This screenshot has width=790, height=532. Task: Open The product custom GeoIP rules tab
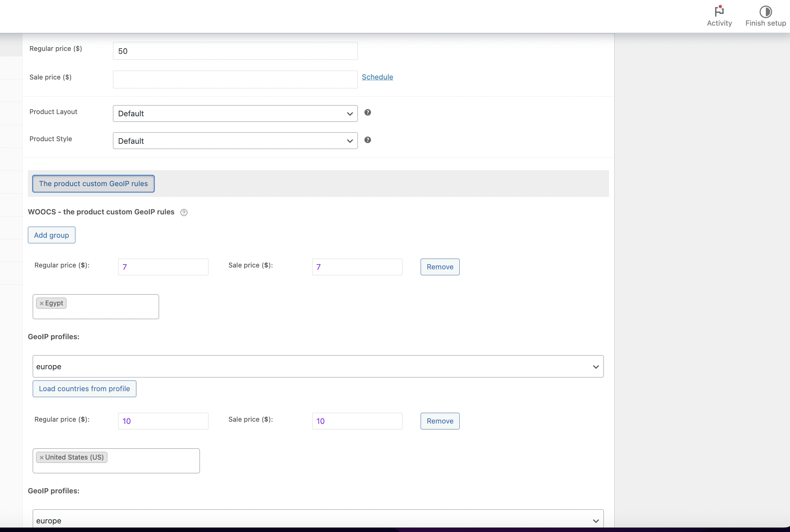pyautogui.click(x=93, y=184)
